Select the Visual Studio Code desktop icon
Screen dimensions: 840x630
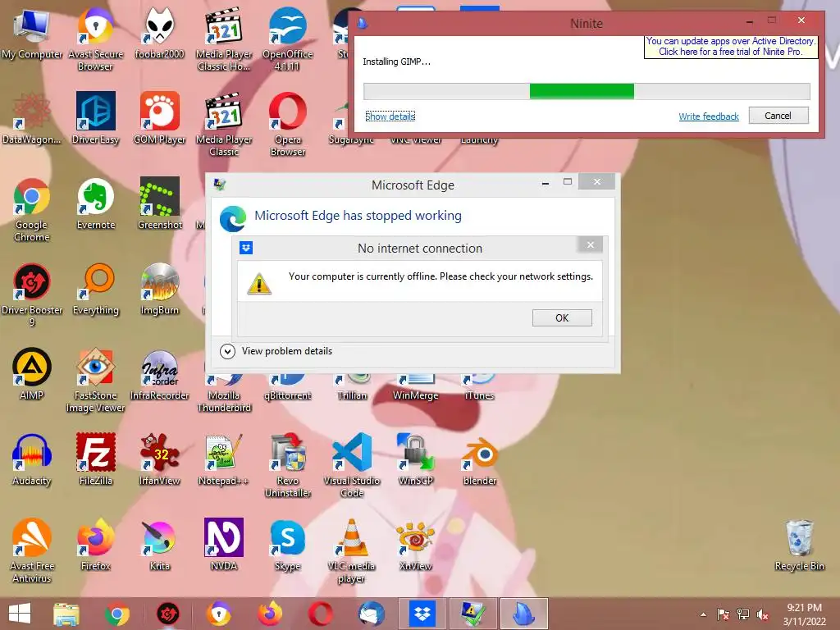coord(352,465)
